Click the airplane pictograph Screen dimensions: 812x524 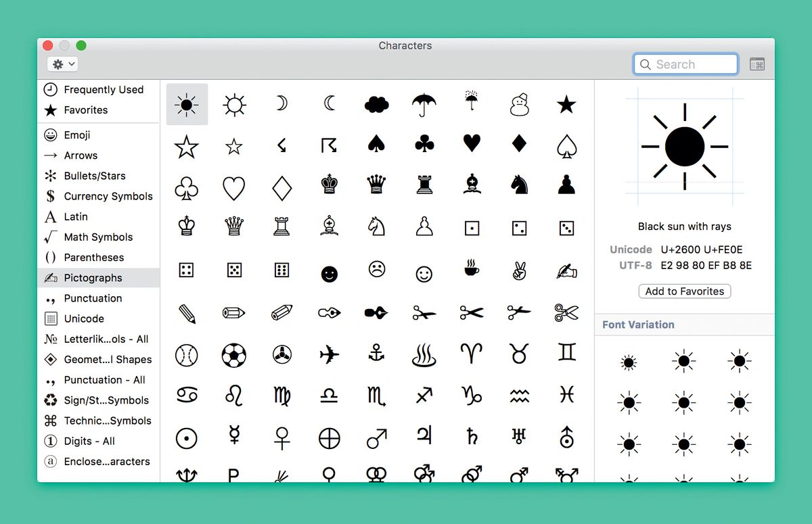329,355
